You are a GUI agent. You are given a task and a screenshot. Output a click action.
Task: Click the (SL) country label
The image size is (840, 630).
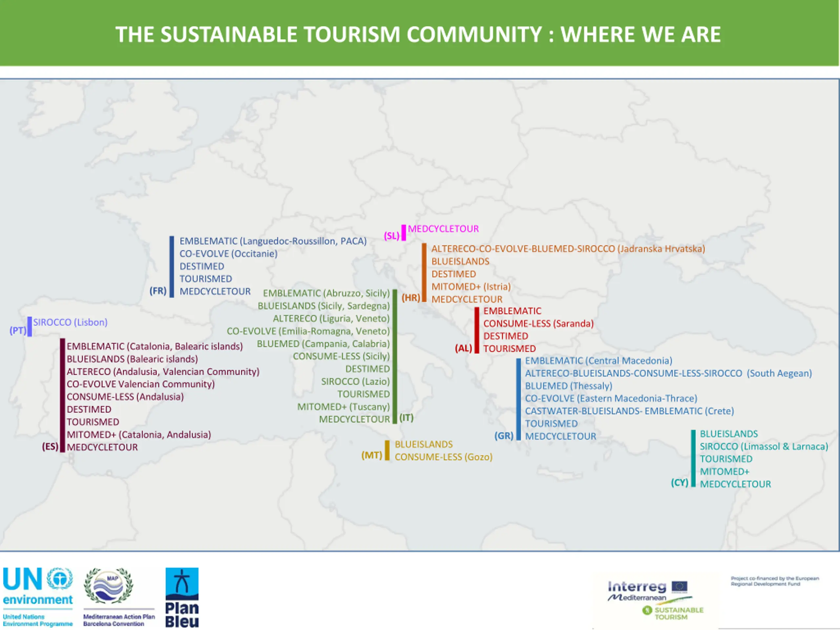tap(391, 236)
